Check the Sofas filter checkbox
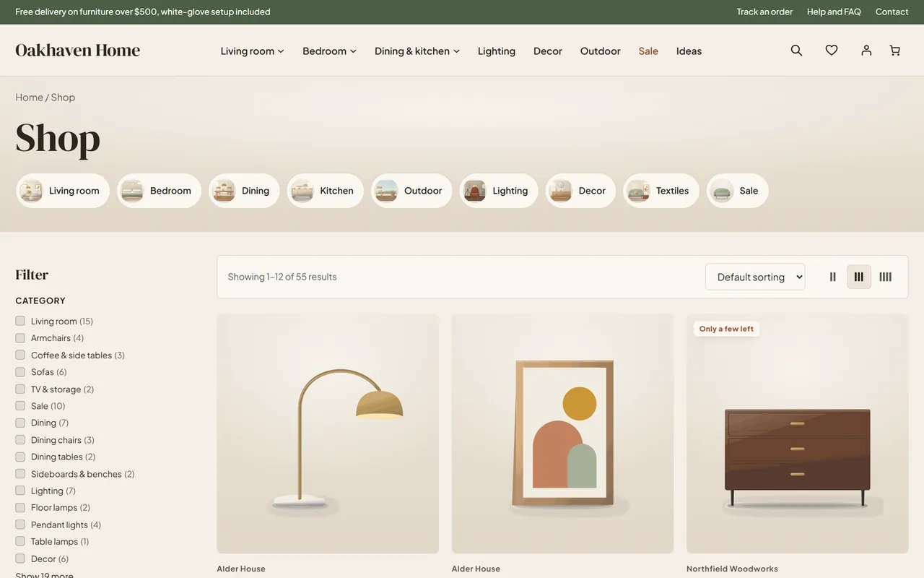This screenshot has height=578, width=924. point(20,372)
